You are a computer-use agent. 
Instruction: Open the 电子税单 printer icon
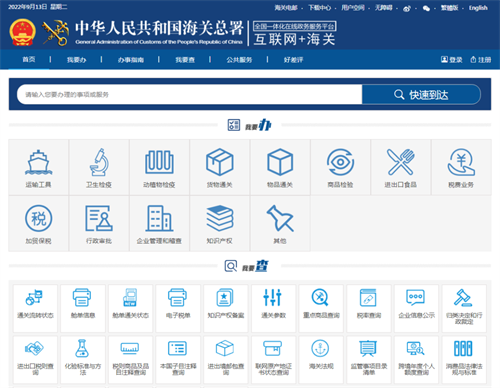tap(178, 297)
